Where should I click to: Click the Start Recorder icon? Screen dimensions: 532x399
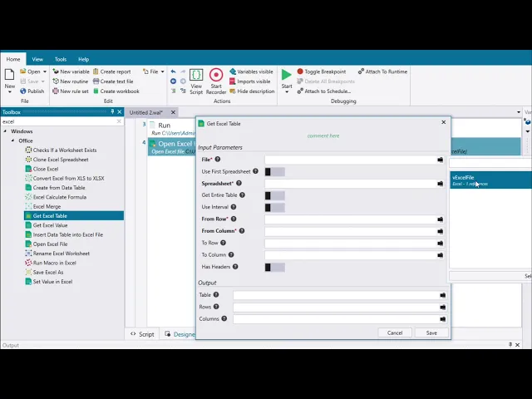click(216, 75)
